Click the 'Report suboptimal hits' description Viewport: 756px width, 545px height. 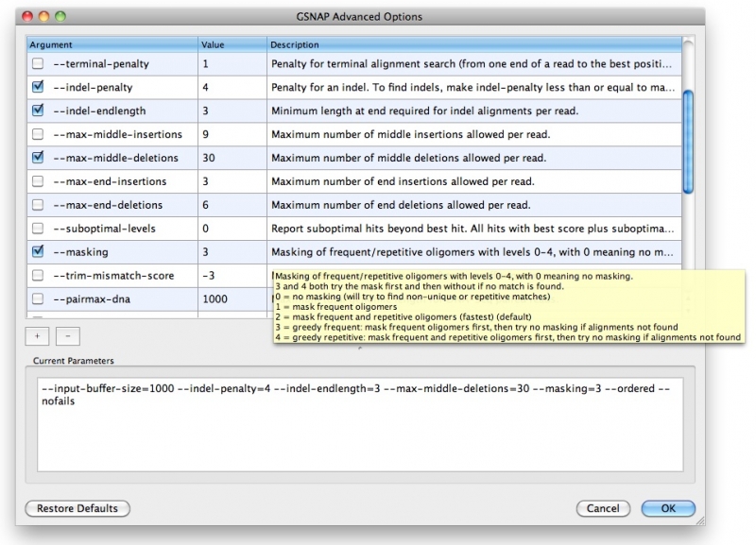coord(472,229)
